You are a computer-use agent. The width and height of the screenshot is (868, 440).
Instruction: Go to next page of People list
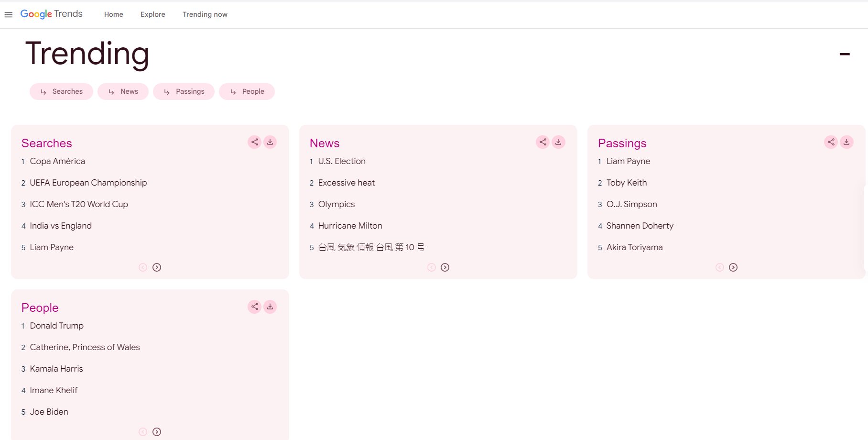pos(157,432)
